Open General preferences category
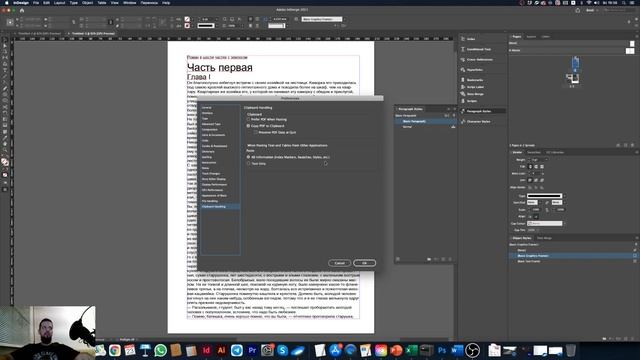 pyautogui.click(x=207, y=107)
